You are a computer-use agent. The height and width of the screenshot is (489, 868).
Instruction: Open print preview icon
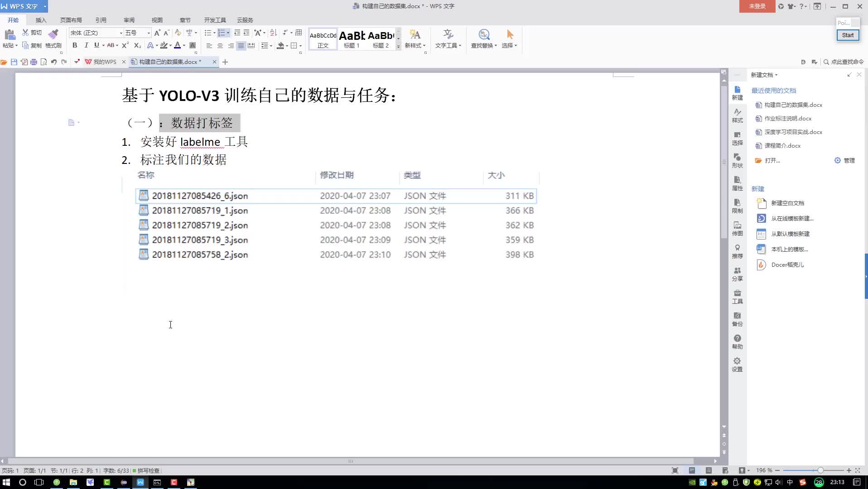pyautogui.click(x=44, y=62)
